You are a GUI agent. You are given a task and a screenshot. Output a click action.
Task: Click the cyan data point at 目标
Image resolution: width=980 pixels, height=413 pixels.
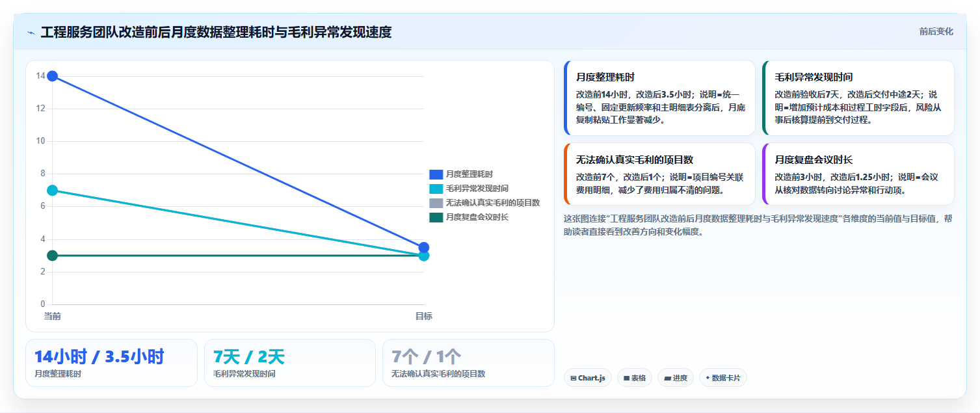click(x=424, y=256)
